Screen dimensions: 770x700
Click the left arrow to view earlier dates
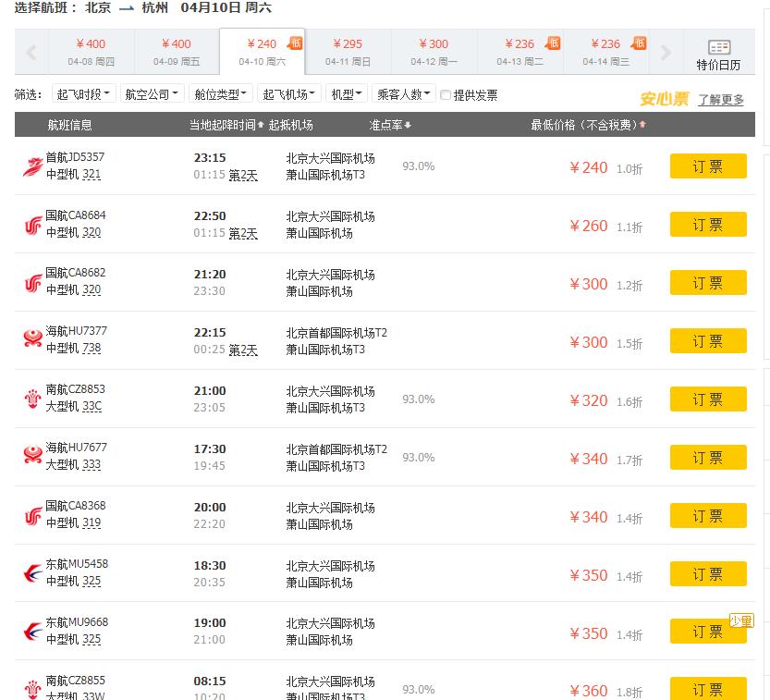pyautogui.click(x=31, y=51)
